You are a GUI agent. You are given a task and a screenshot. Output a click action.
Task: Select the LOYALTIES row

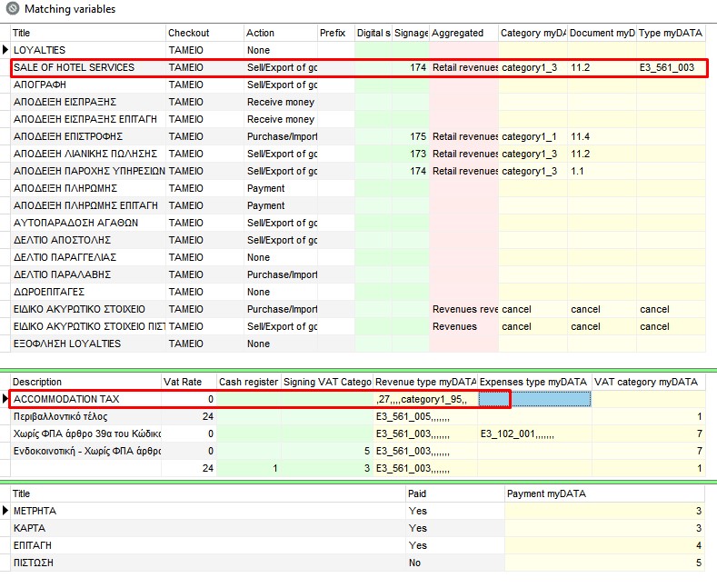pyautogui.click(x=358, y=50)
